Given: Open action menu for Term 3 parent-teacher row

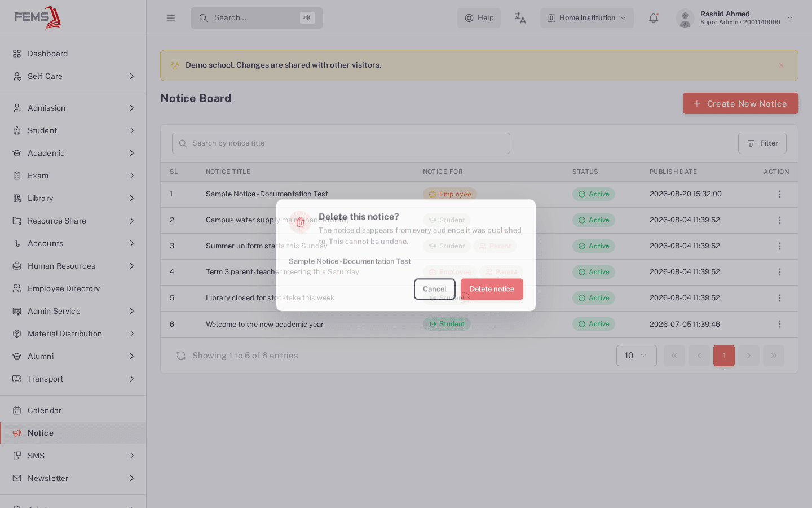Looking at the screenshot, I should pyautogui.click(x=780, y=272).
